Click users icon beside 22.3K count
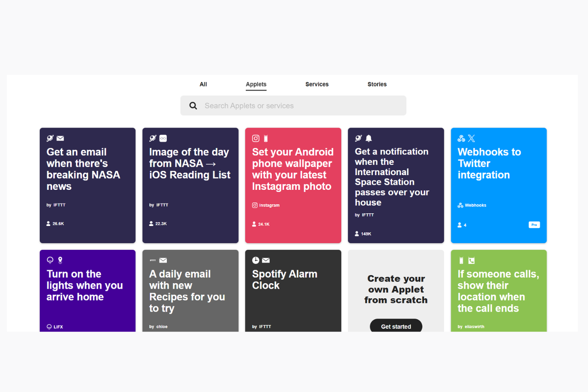 (151, 224)
